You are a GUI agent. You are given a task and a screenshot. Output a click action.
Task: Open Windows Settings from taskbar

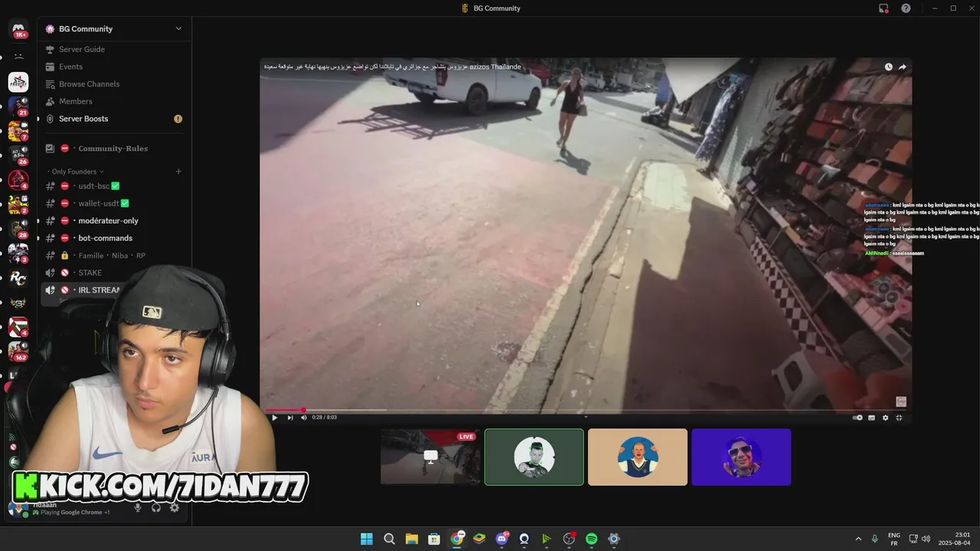613,539
